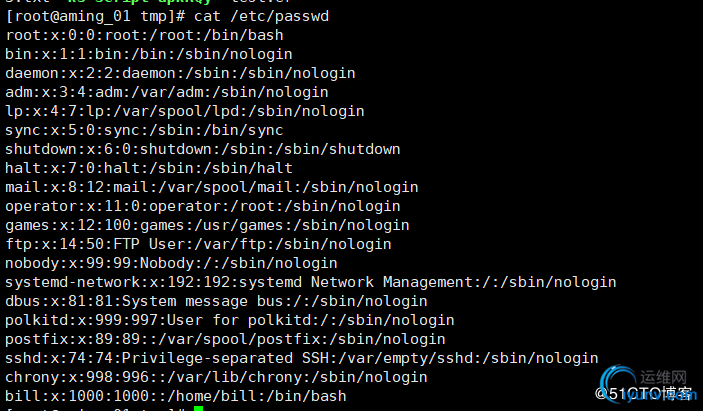703x411 pixels.
Task: Click the root user line
Action: 144,35
